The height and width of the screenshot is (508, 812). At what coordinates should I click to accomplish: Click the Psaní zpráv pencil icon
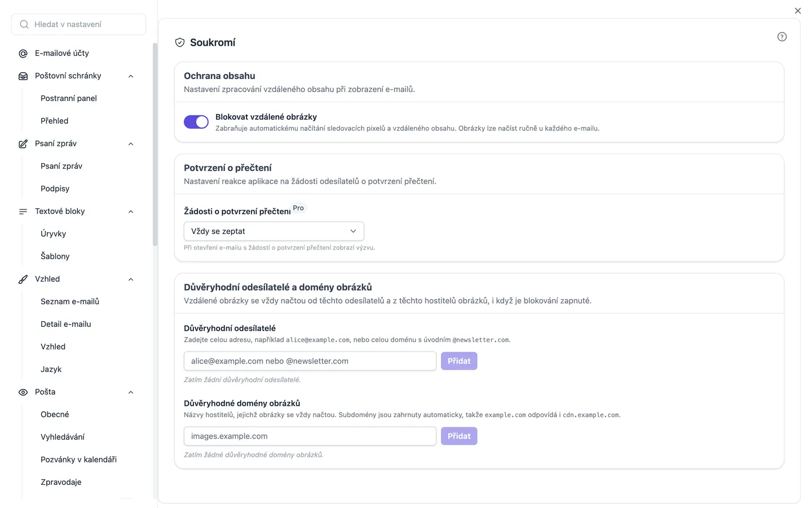pos(23,144)
